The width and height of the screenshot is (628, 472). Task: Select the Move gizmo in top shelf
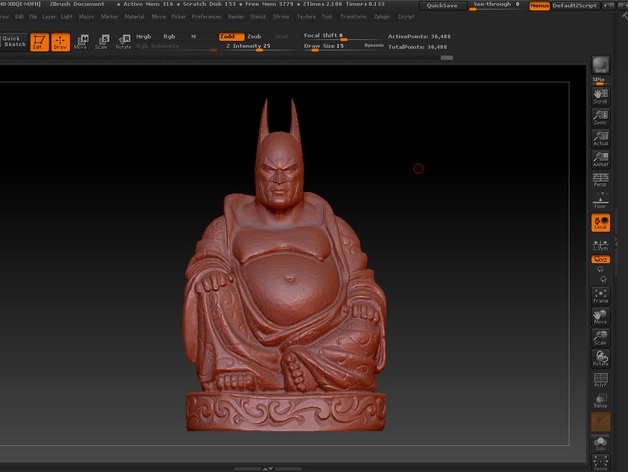click(81, 42)
